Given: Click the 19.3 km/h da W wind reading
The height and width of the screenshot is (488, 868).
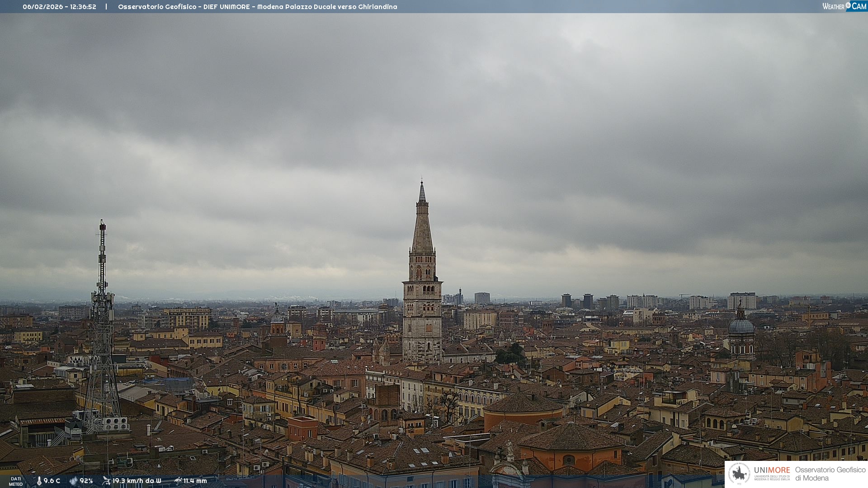Looking at the screenshot, I should pyautogui.click(x=137, y=481).
